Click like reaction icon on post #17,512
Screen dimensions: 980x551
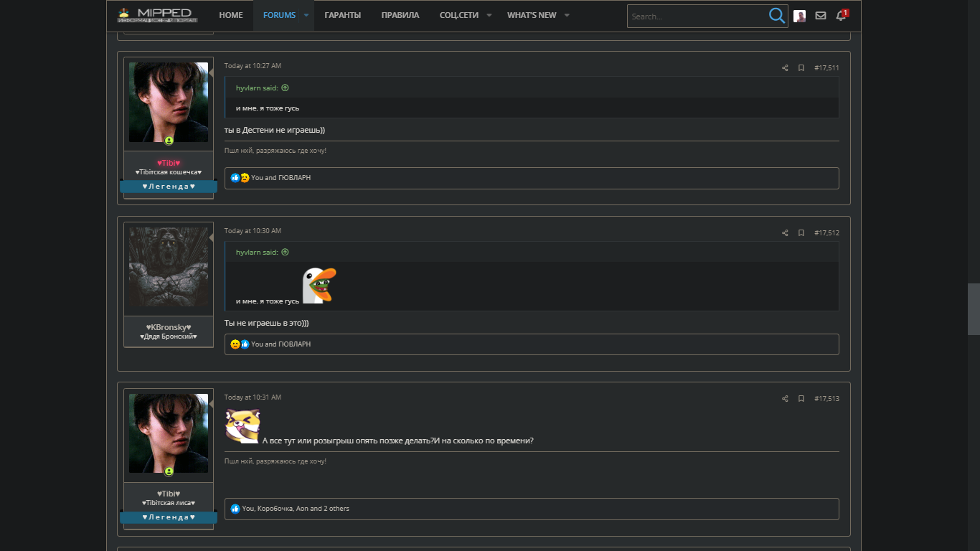coord(245,344)
